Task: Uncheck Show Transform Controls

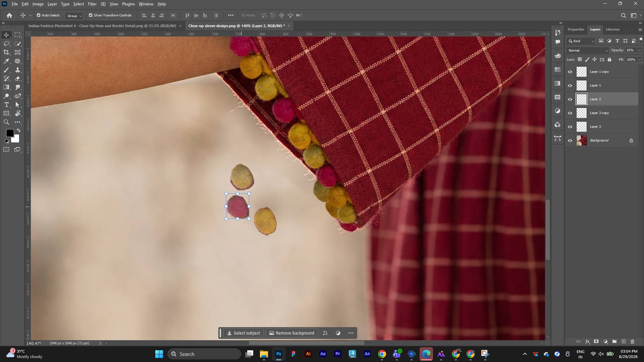Action: pyautogui.click(x=91, y=15)
